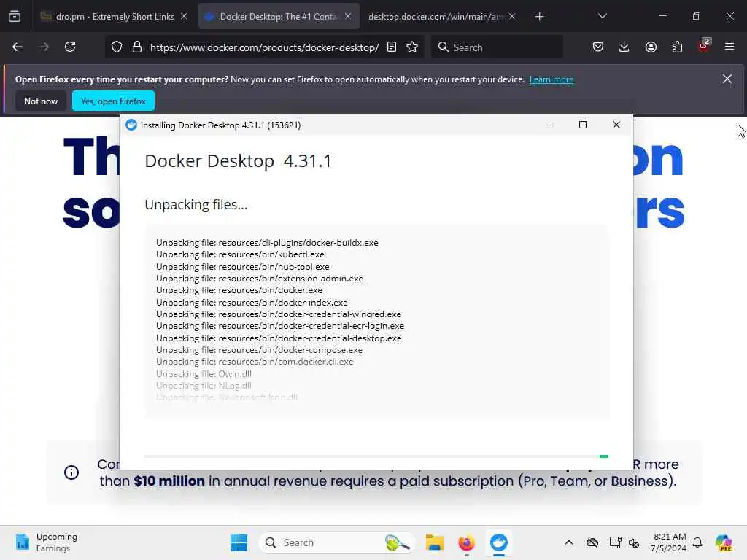Open the extensions puzzle icon
Image resolution: width=747 pixels, height=560 pixels.
tap(677, 47)
